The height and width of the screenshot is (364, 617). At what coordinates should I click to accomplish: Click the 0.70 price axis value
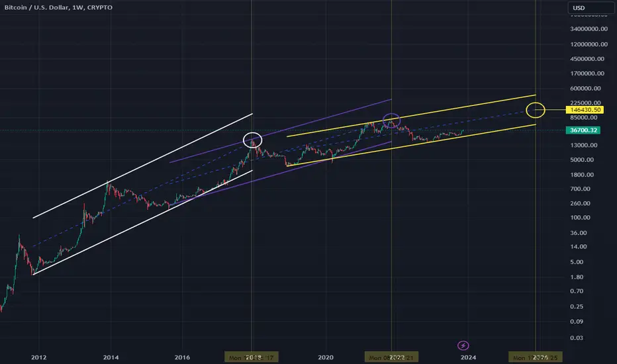point(577,291)
